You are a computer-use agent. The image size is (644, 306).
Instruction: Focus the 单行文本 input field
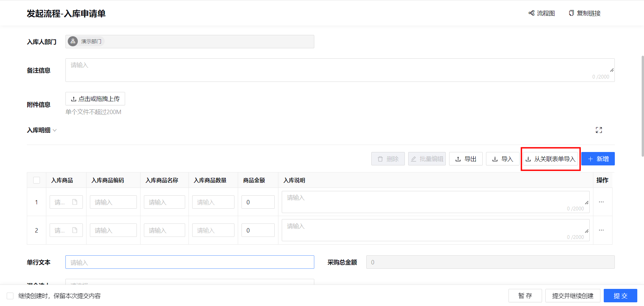190,262
